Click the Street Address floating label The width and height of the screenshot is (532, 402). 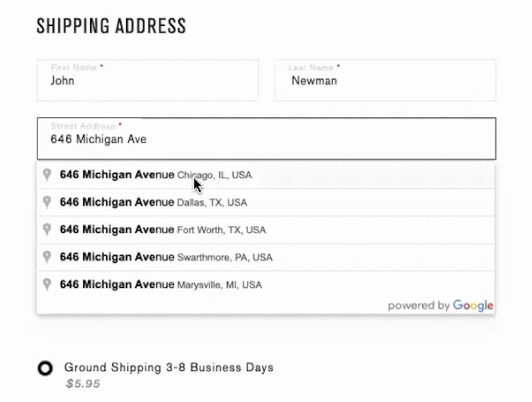tap(83, 126)
